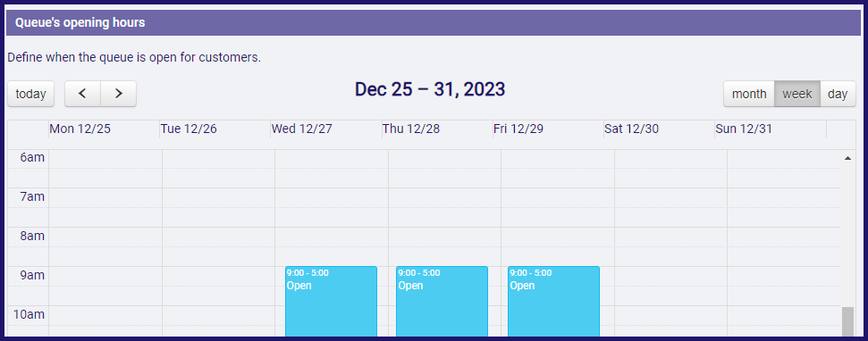Open Friday 9:00 - 5:00 Open block
868x341 pixels.
tap(553, 301)
